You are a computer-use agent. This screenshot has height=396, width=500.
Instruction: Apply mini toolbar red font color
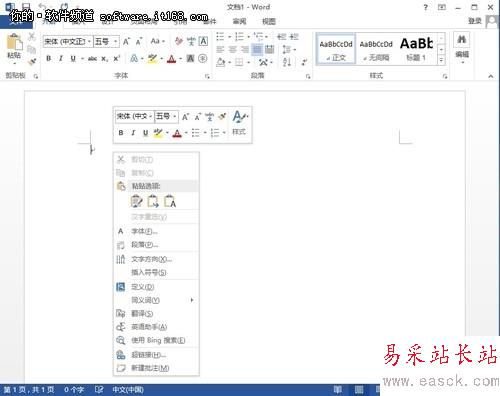point(177,133)
